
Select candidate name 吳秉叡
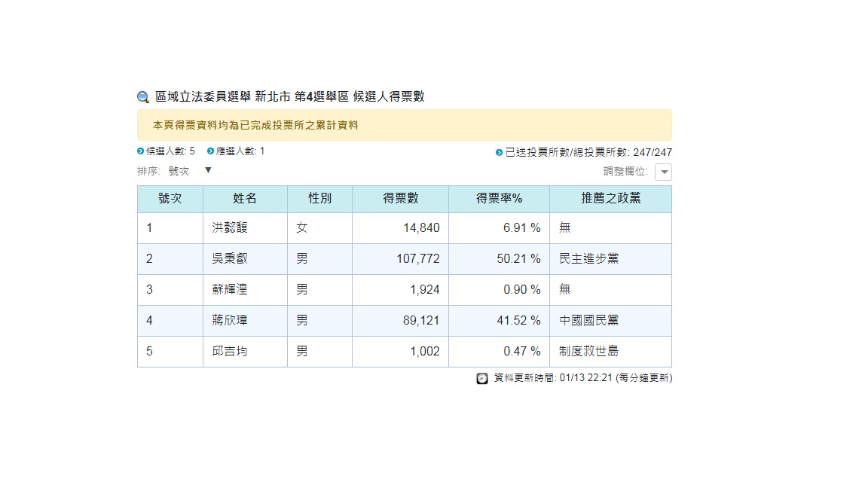230,259
